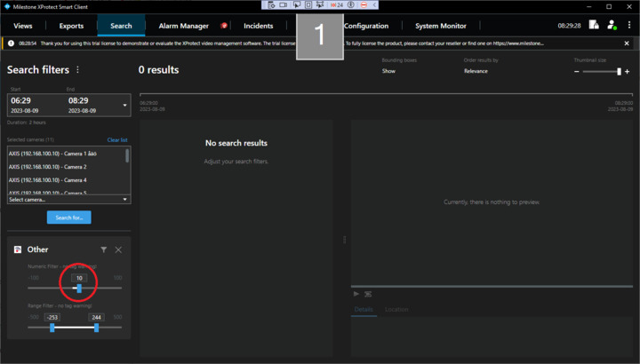Click the minus icon to decrease thumbnail size
This screenshot has height=364, width=640.
577,71
